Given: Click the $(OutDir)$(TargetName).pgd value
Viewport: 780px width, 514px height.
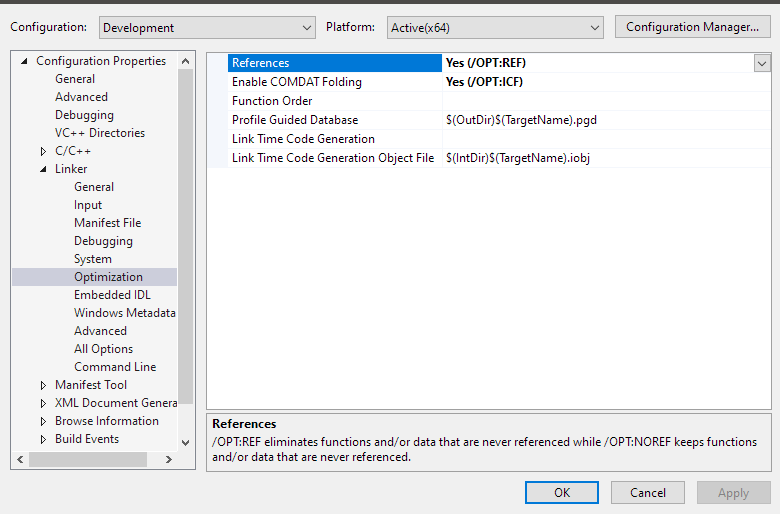Looking at the screenshot, I should [x=521, y=120].
